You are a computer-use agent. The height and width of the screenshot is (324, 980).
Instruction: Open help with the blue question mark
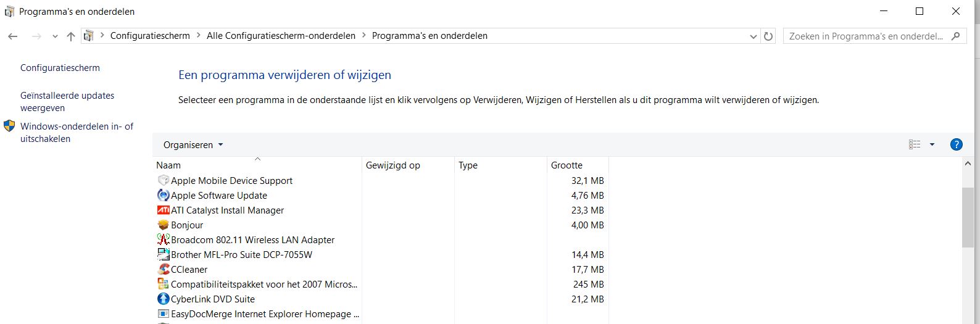click(x=956, y=144)
